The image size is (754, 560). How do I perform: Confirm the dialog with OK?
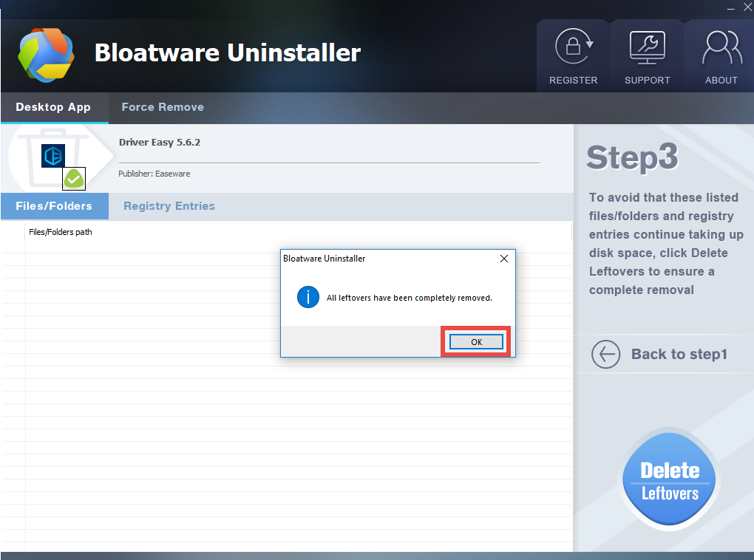tap(476, 342)
